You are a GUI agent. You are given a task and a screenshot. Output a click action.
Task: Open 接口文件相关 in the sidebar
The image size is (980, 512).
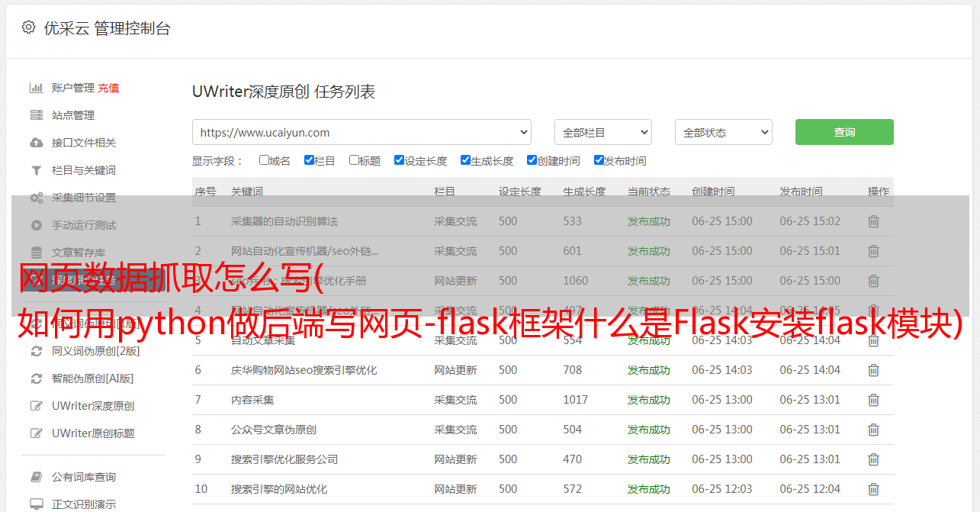84,143
